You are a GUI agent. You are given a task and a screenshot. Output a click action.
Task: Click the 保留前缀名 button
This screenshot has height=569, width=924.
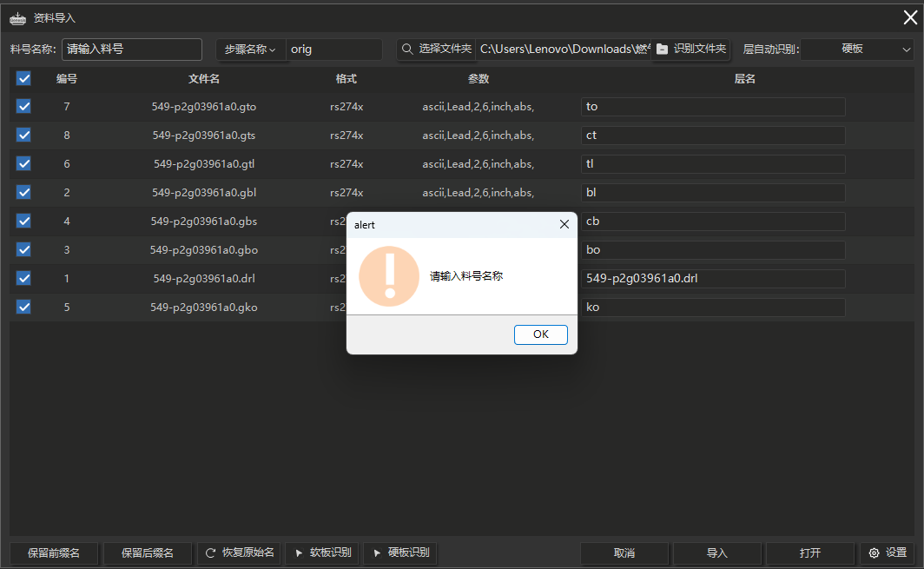tap(54, 553)
